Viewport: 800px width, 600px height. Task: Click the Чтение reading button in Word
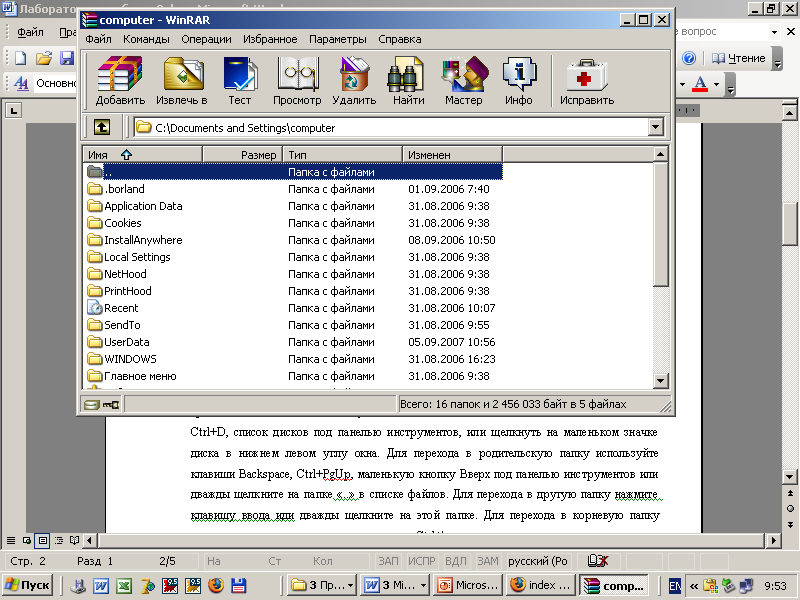(738, 58)
